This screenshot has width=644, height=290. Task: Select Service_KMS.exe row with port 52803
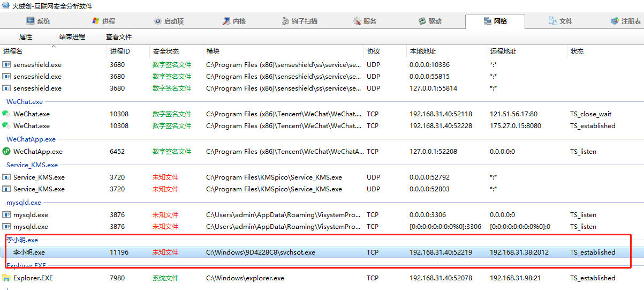point(322,189)
